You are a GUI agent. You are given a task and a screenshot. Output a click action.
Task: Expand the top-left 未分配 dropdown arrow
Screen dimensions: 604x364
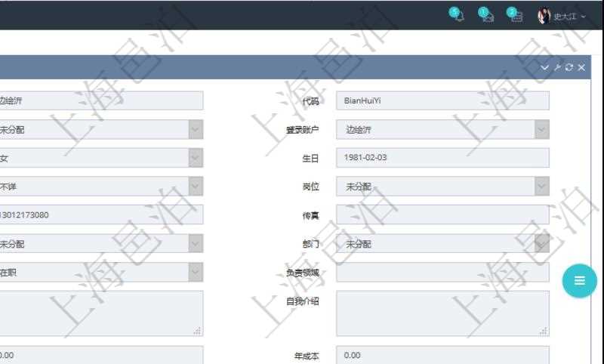[x=196, y=129]
